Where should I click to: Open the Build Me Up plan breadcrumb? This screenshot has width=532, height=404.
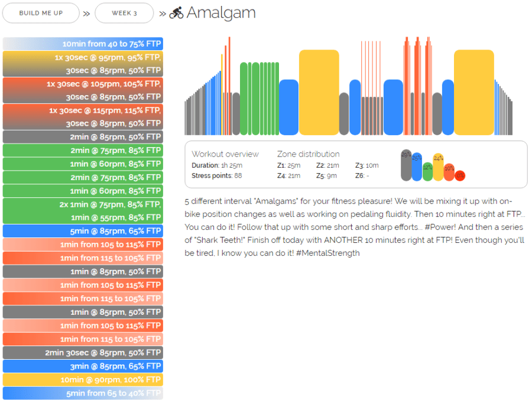click(41, 13)
